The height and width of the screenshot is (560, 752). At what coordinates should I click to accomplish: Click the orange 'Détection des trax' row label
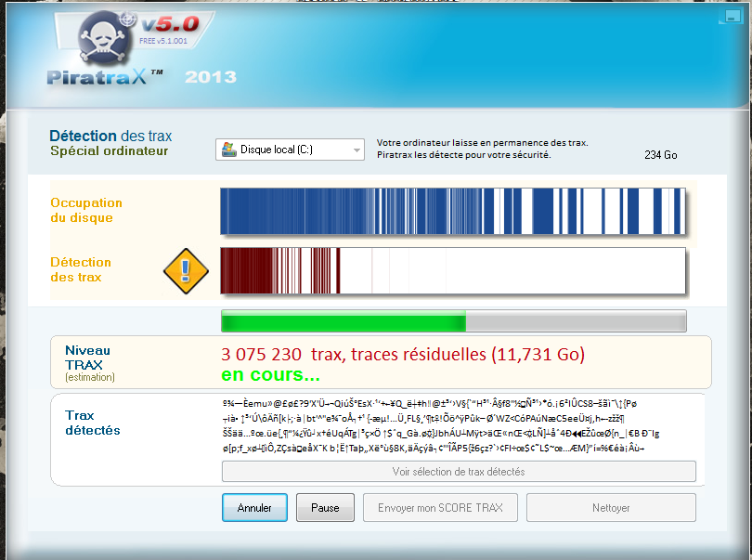[81, 269]
